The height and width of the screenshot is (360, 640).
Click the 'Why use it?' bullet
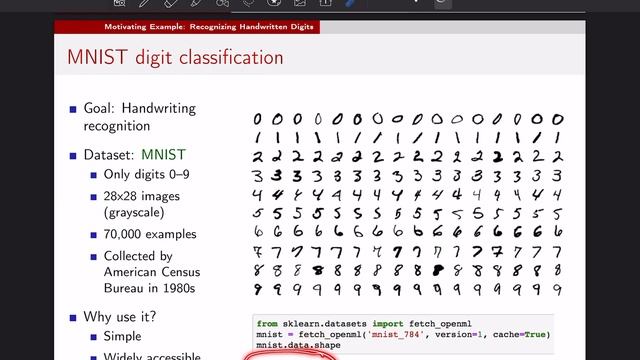(120, 317)
